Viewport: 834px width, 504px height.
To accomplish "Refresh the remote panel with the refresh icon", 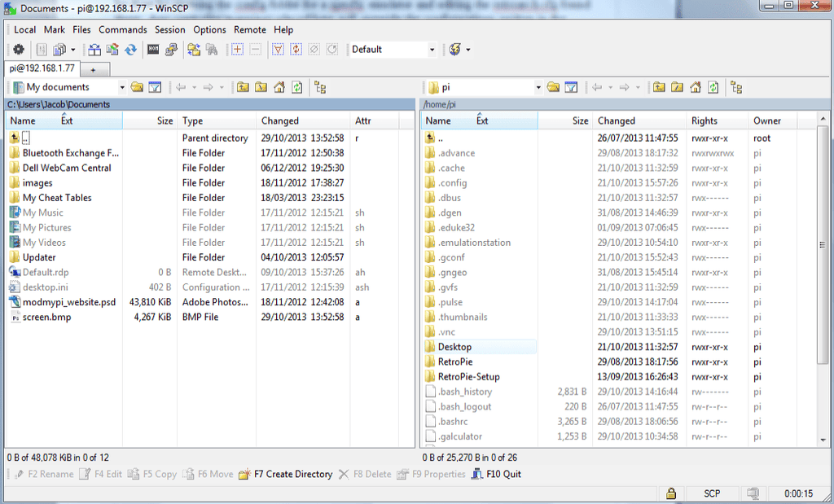I will pos(713,87).
